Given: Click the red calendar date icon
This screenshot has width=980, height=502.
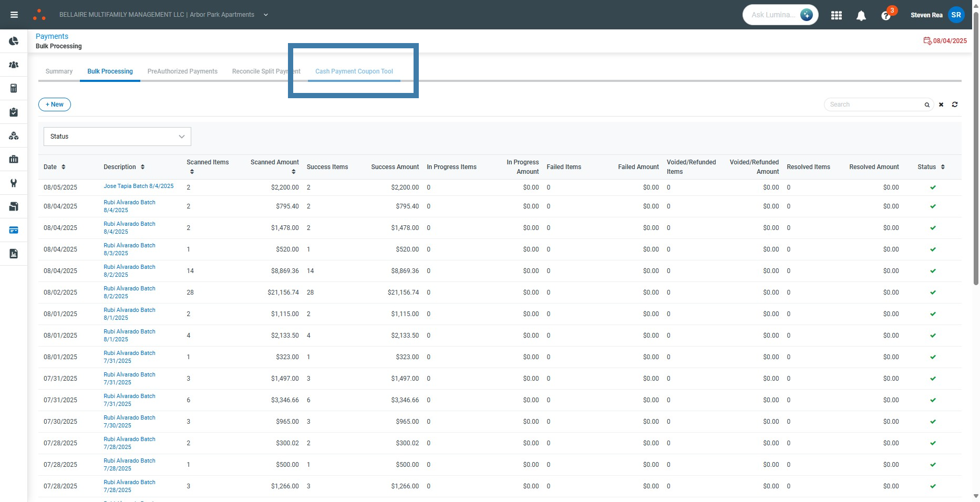Looking at the screenshot, I should coord(927,40).
